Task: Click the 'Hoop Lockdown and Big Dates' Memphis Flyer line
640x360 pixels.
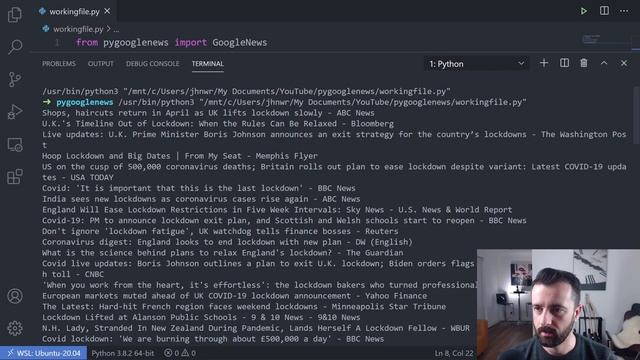Action: [180, 156]
